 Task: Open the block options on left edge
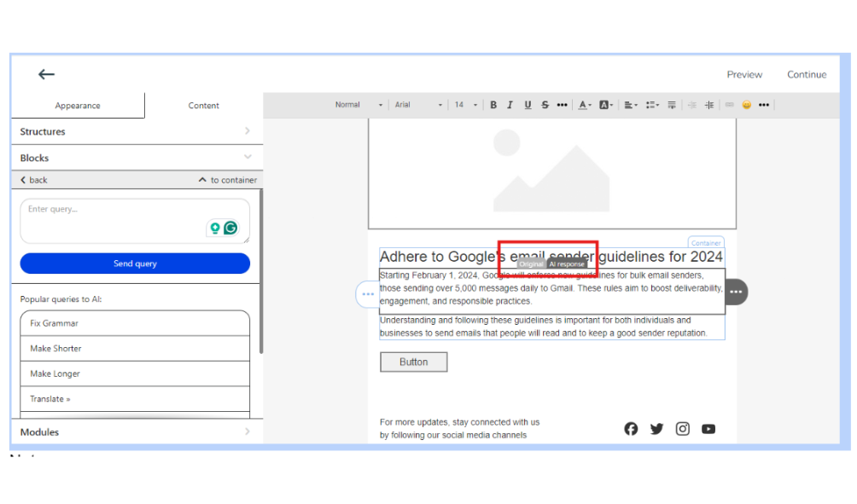point(368,293)
